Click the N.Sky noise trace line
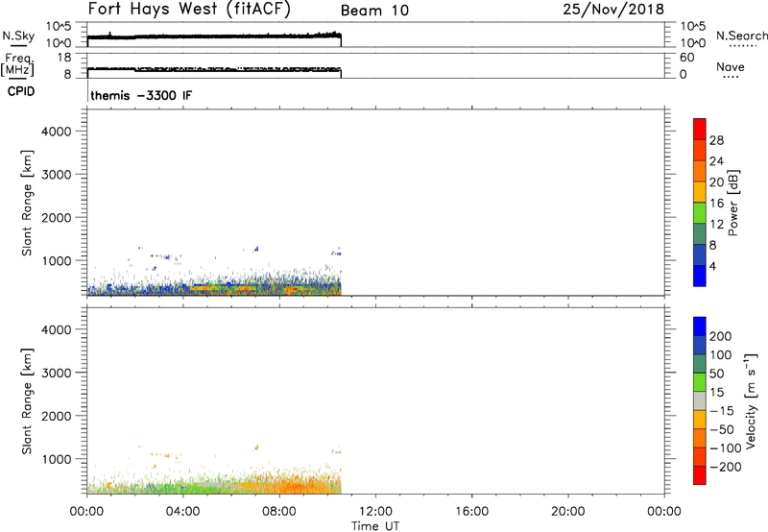Image resolution: width=768 pixels, height=532 pixels. [x=214, y=36]
